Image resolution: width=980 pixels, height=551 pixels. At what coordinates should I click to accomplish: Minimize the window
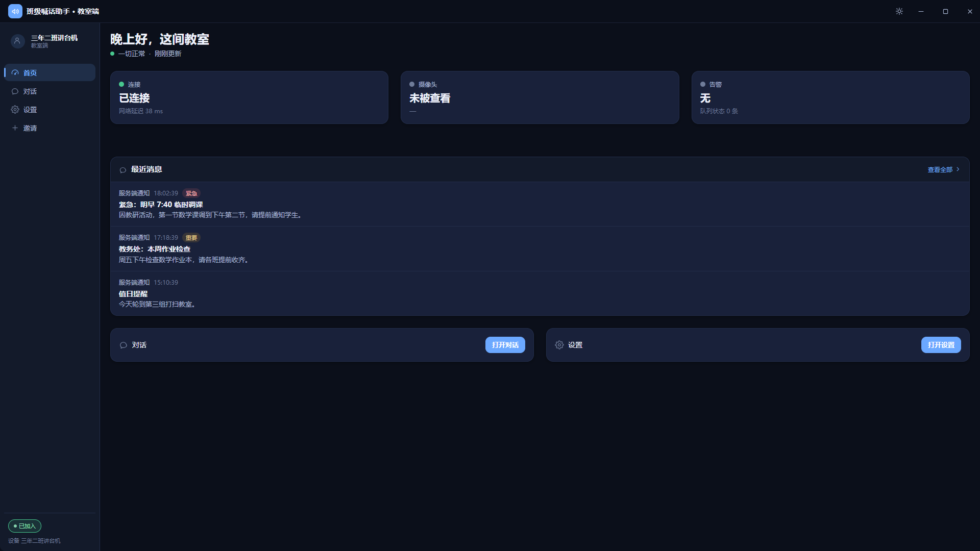pyautogui.click(x=921, y=11)
